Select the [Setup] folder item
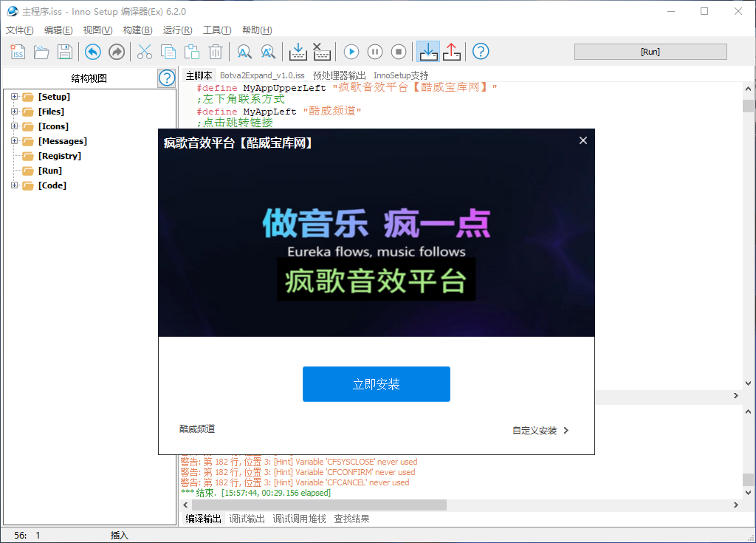Screen dimensions: 756x543 54,97
